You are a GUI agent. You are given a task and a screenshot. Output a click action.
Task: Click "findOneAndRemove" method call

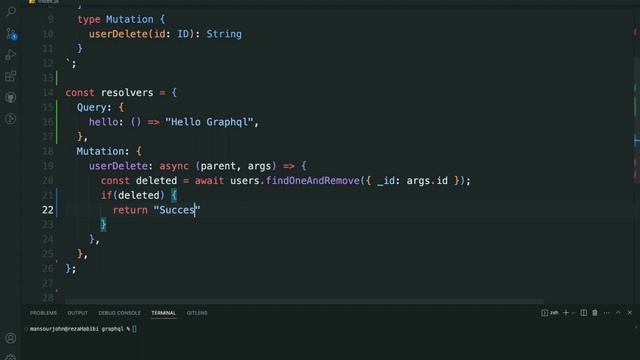[x=313, y=180]
